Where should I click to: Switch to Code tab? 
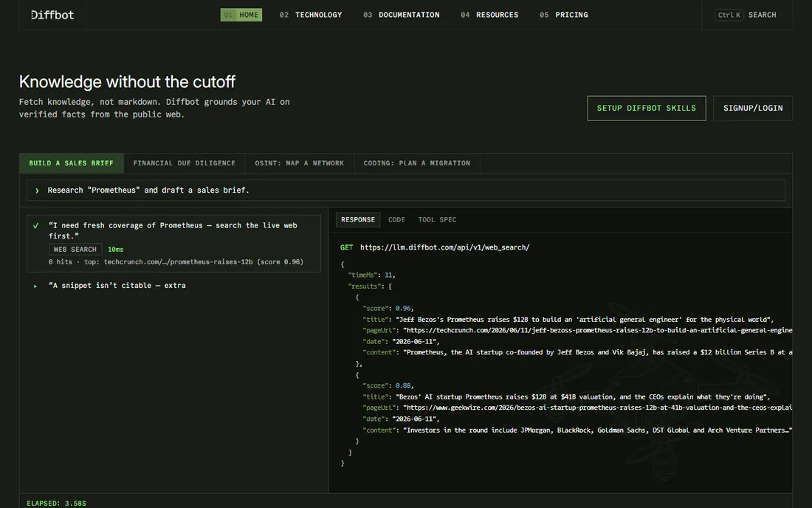[396, 219]
